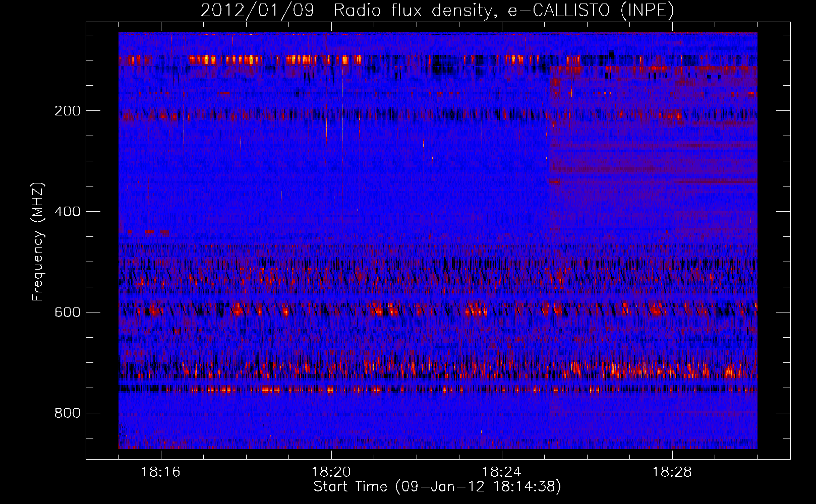Click the 18:20 time tick label
Viewport: 816px width, 504px height.
point(331,472)
